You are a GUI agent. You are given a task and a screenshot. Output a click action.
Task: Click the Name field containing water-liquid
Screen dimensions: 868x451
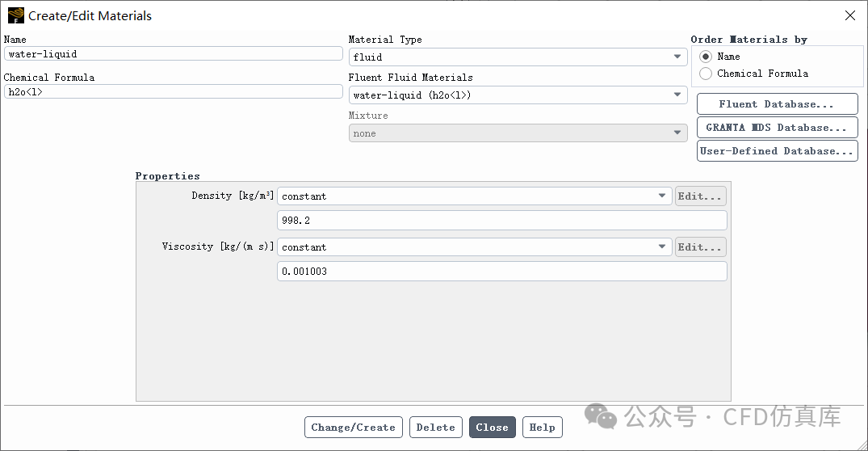point(174,53)
